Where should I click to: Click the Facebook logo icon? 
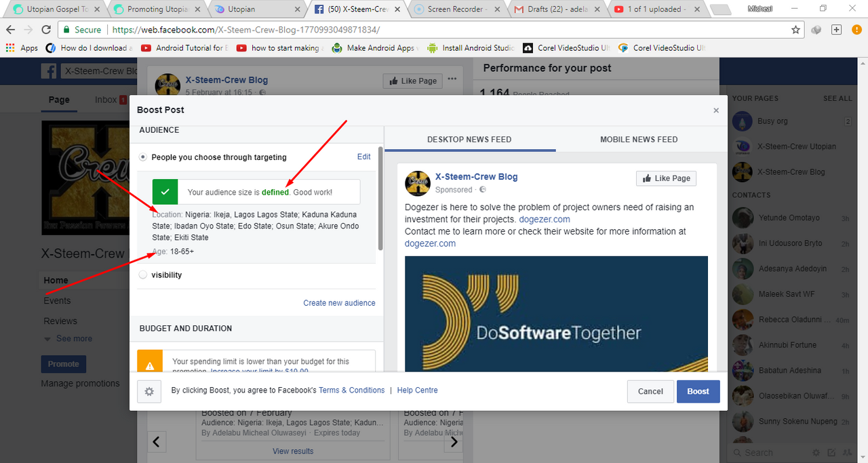48,71
